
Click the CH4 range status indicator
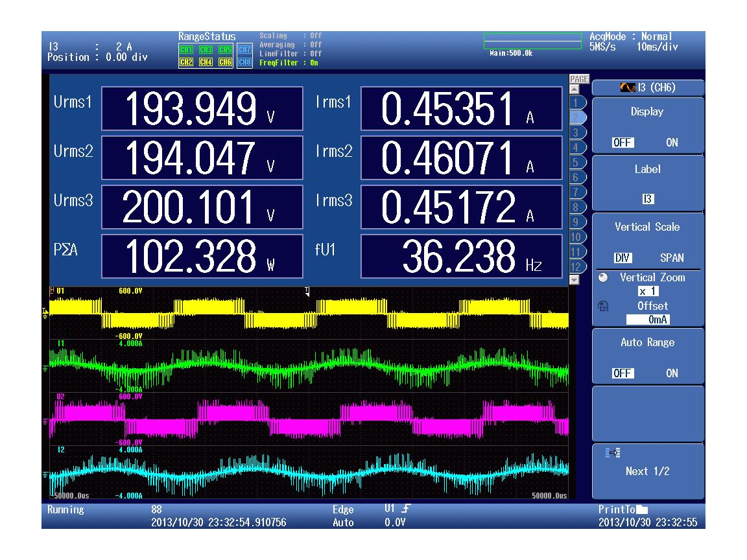pyautogui.click(x=206, y=62)
